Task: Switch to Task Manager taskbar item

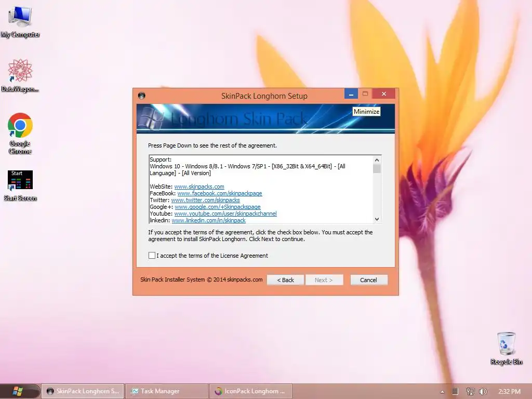Action: [167, 391]
